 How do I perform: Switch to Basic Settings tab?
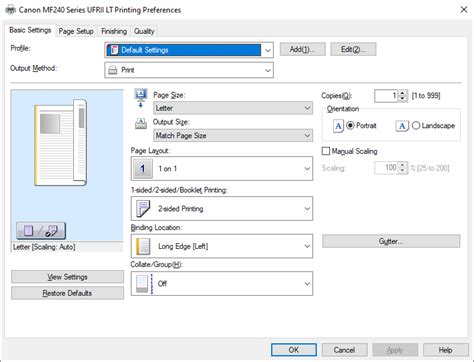pos(30,30)
